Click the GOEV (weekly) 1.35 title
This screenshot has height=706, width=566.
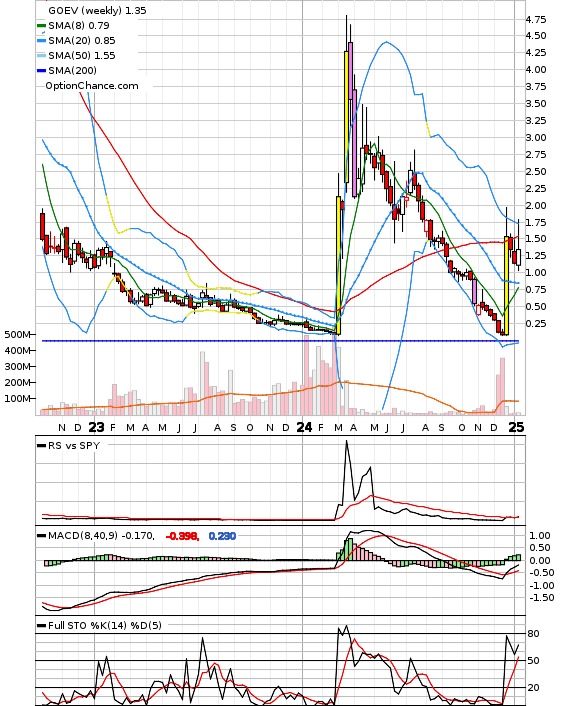pos(97,10)
